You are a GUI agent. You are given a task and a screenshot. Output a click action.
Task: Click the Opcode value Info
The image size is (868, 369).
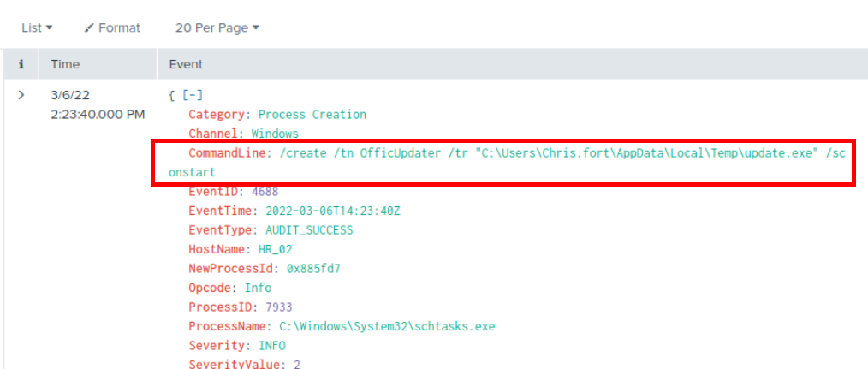coord(258,289)
